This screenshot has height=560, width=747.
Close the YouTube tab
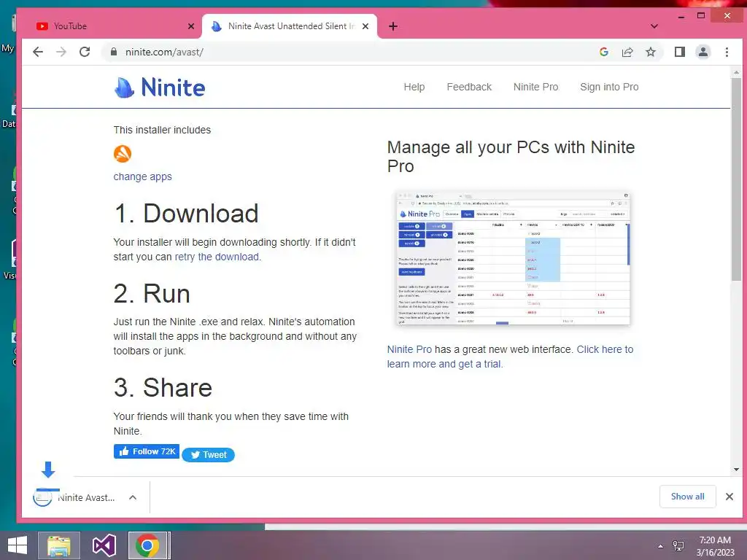coord(191,26)
